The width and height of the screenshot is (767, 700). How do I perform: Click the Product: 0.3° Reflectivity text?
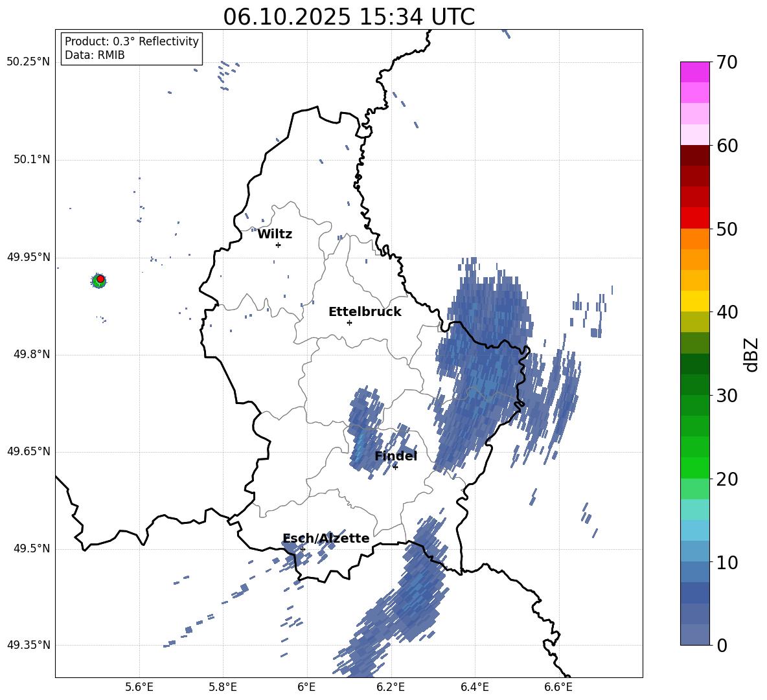pos(132,41)
